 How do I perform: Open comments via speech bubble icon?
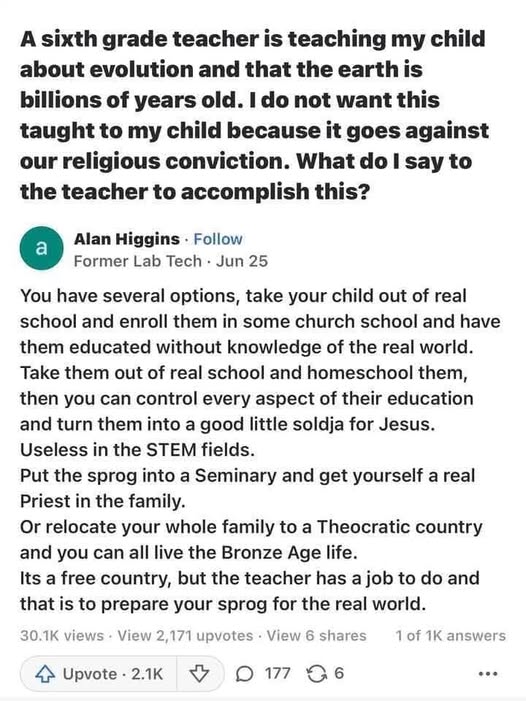tap(244, 674)
